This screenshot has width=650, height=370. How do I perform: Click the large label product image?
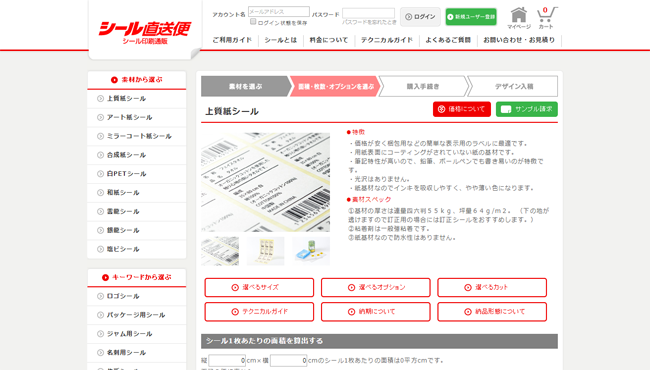click(266, 182)
